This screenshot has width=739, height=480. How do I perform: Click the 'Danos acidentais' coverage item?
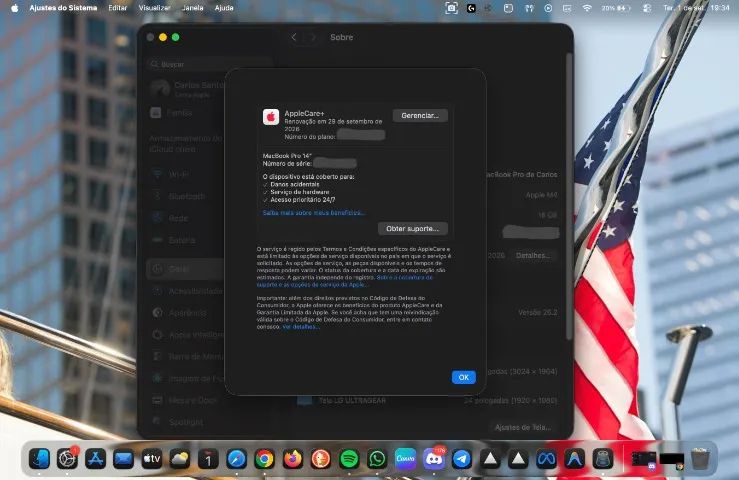tap(295, 184)
